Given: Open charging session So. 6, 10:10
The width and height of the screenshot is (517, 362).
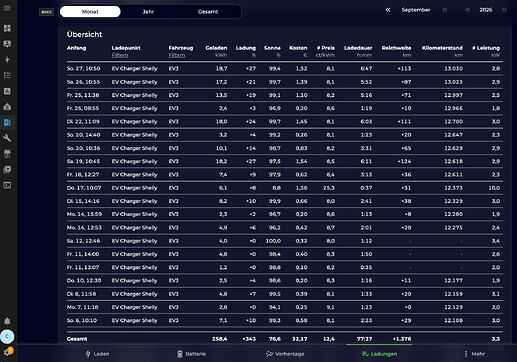Looking at the screenshot, I should [285, 320].
